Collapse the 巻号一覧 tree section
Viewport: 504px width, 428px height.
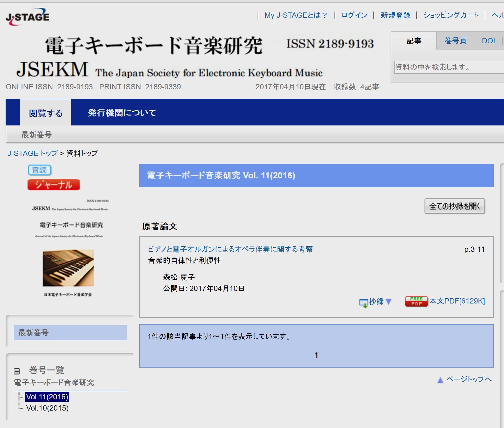pos(17,371)
